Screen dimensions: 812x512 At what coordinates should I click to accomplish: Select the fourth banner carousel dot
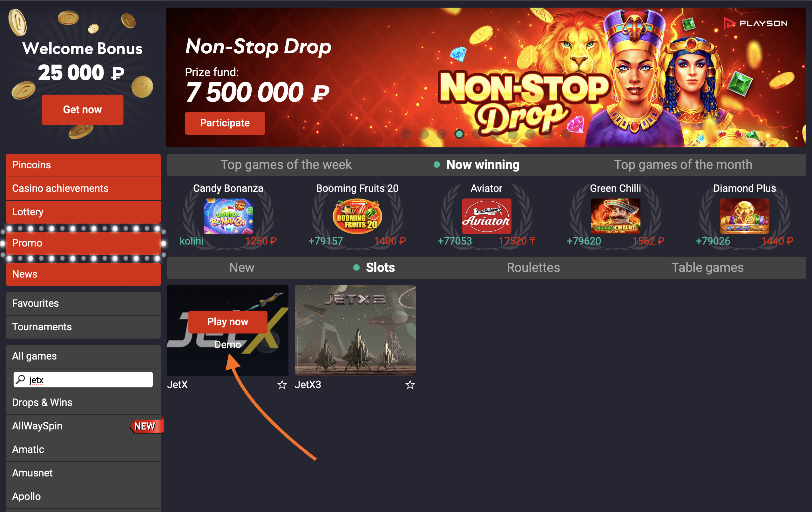point(459,134)
